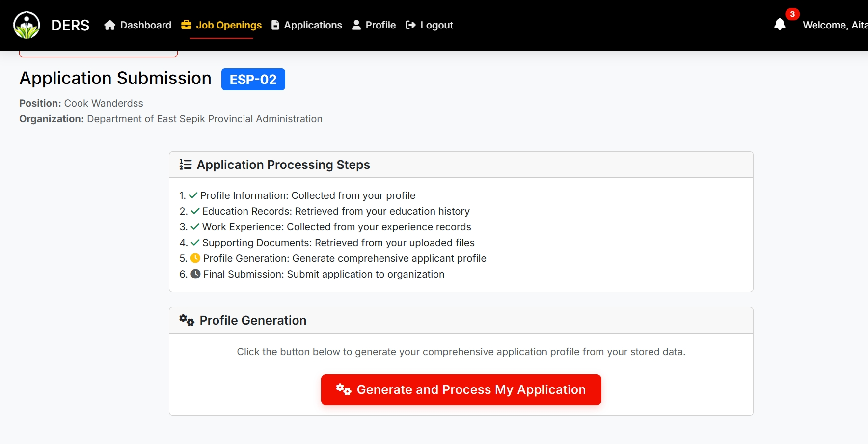Click the DERS leaf logo icon
868x444 pixels.
click(26, 25)
